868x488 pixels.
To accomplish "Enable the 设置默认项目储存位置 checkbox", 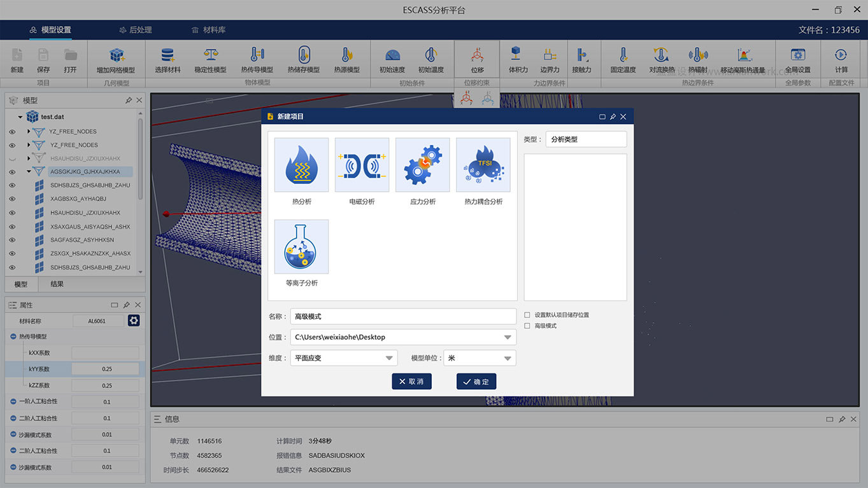I will click(x=527, y=315).
